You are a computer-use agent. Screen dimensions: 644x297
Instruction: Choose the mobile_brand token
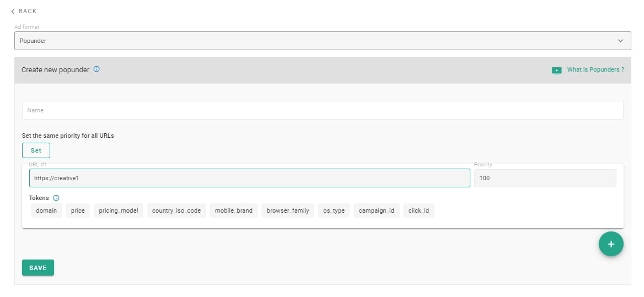pyautogui.click(x=234, y=210)
